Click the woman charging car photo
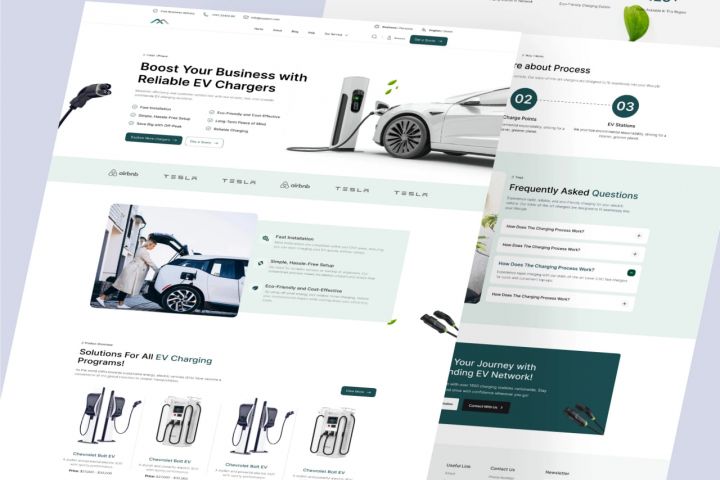 [x=174, y=260]
